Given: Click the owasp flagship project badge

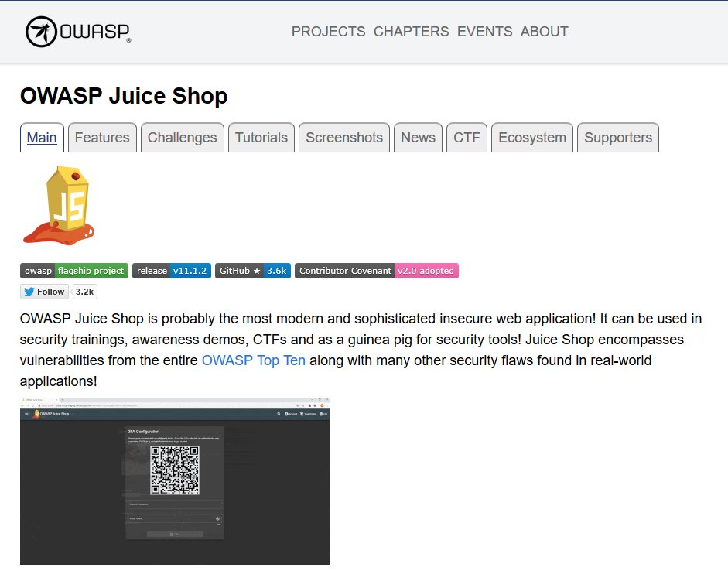Looking at the screenshot, I should coord(73,271).
